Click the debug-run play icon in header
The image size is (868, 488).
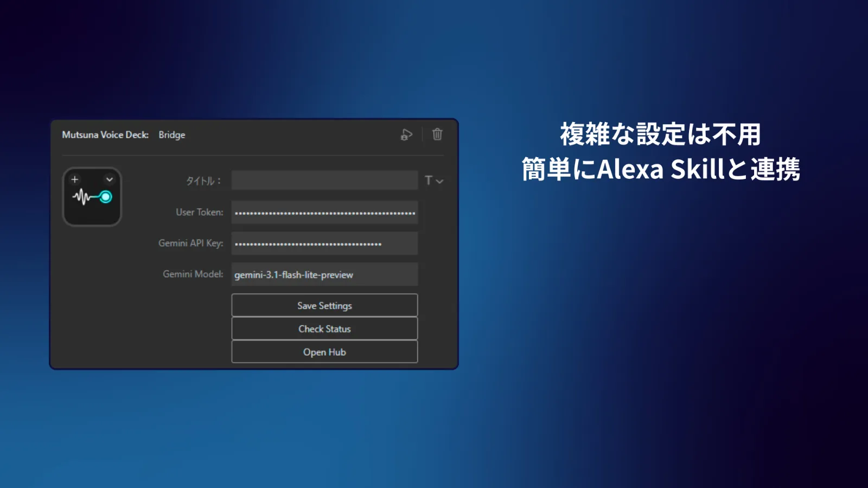click(406, 134)
